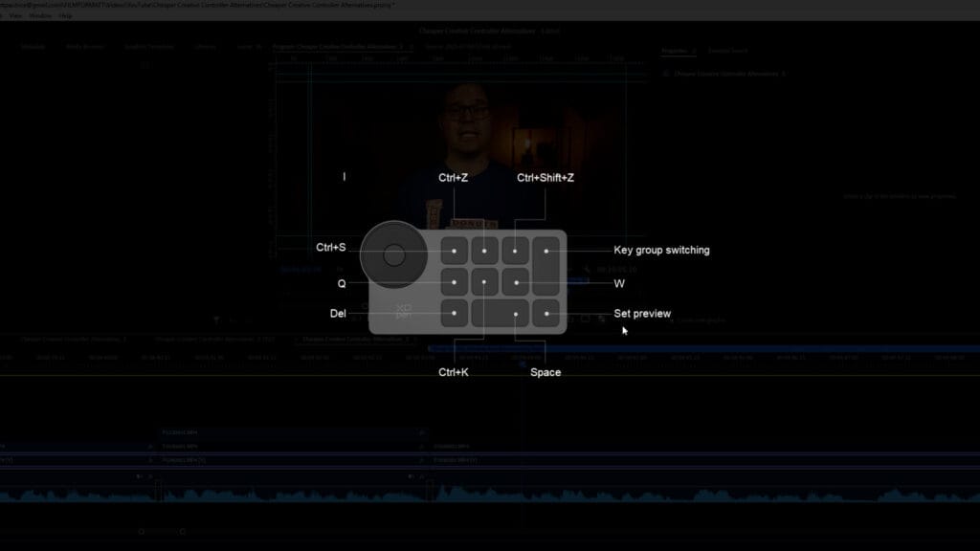This screenshot has height=551, width=980.
Task: Click the "Ctrl+Z" label
Action: (453, 177)
